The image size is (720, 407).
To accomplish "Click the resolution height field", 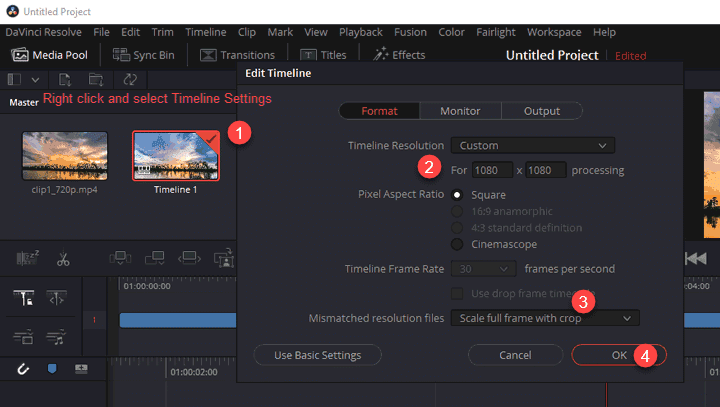I will [546, 170].
